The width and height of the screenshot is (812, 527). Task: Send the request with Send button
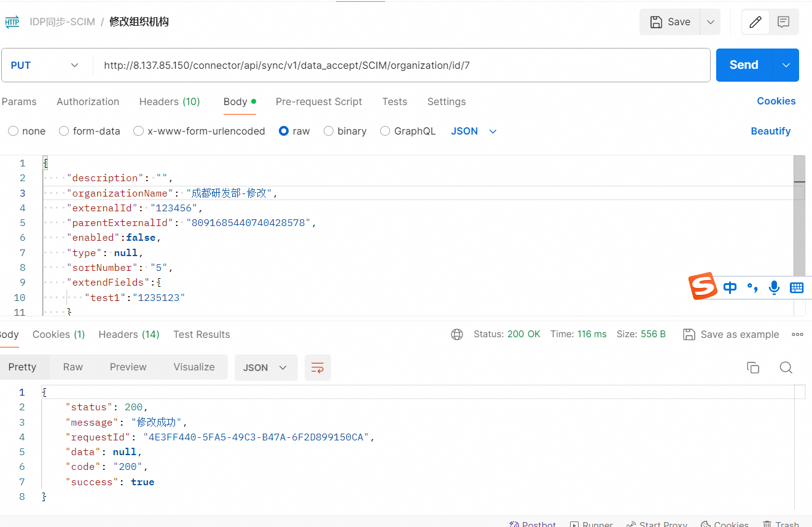coord(744,65)
